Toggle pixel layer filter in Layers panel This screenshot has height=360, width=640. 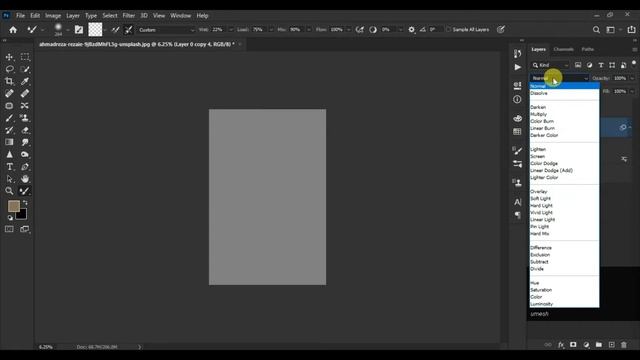(x=578, y=65)
